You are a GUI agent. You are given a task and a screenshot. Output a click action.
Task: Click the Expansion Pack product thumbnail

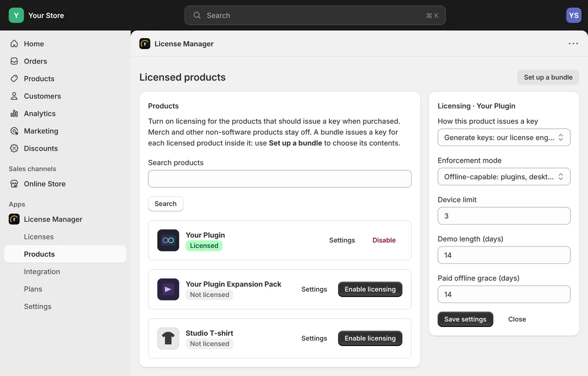coord(168,289)
